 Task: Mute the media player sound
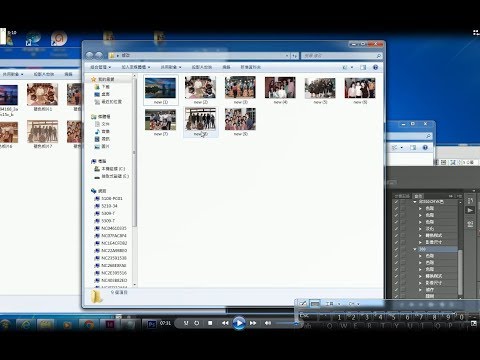tap(268, 323)
